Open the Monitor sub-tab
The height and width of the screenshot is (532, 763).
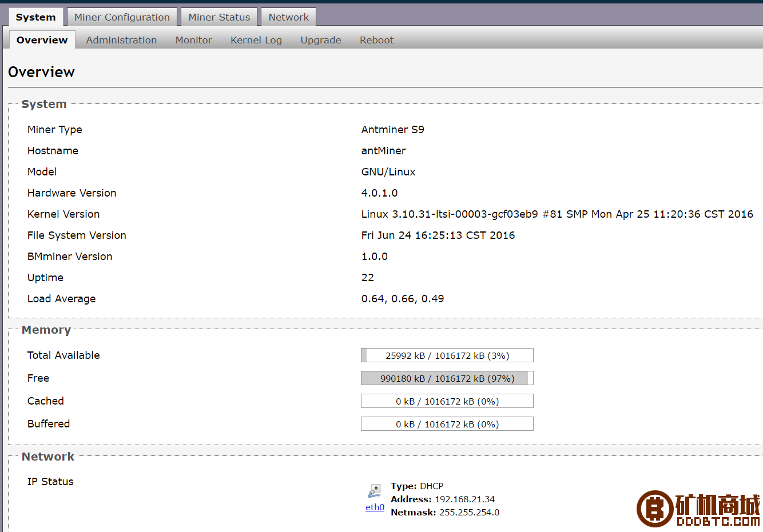194,40
